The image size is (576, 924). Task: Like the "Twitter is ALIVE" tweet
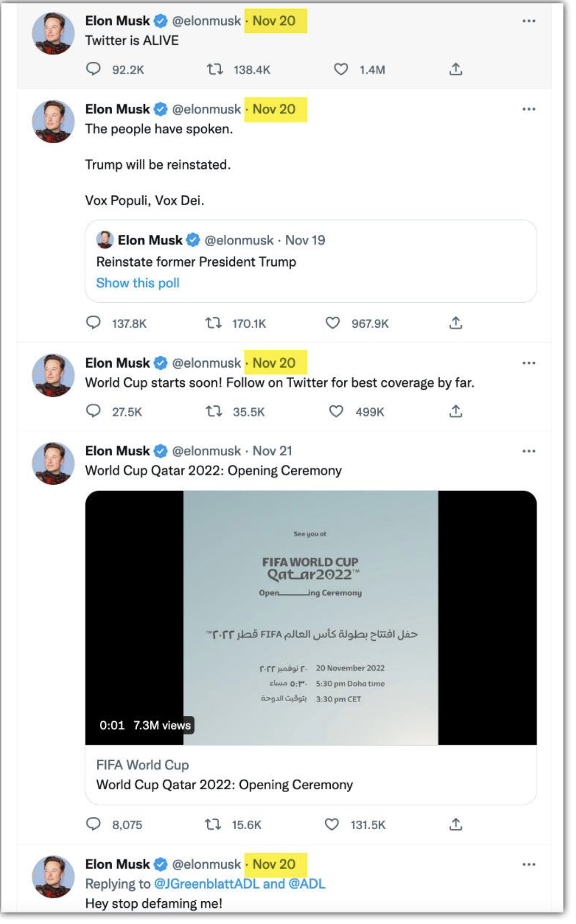341,70
